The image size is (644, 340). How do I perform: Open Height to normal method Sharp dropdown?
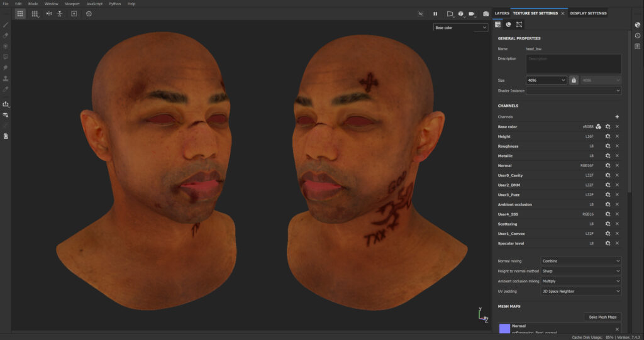(580, 271)
